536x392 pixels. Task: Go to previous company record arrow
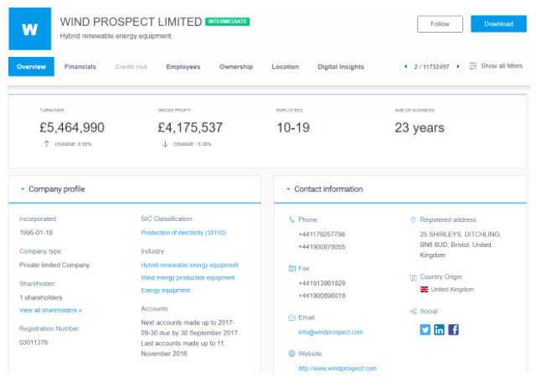(405, 66)
